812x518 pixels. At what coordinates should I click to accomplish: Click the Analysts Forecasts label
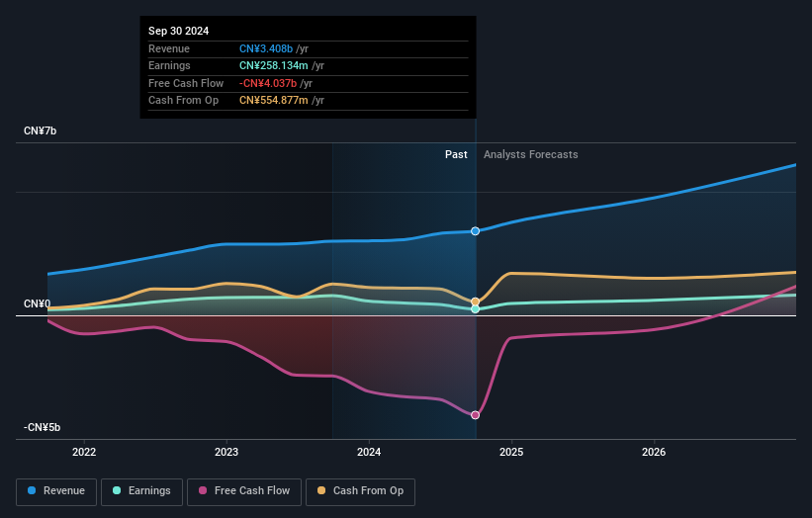[x=531, y=154]
